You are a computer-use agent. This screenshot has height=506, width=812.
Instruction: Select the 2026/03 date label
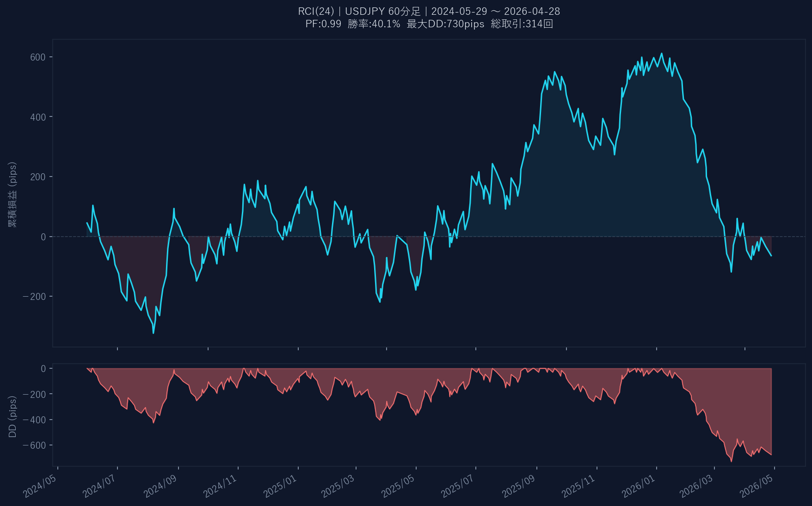pyautogui.click(x=696, y=486)
